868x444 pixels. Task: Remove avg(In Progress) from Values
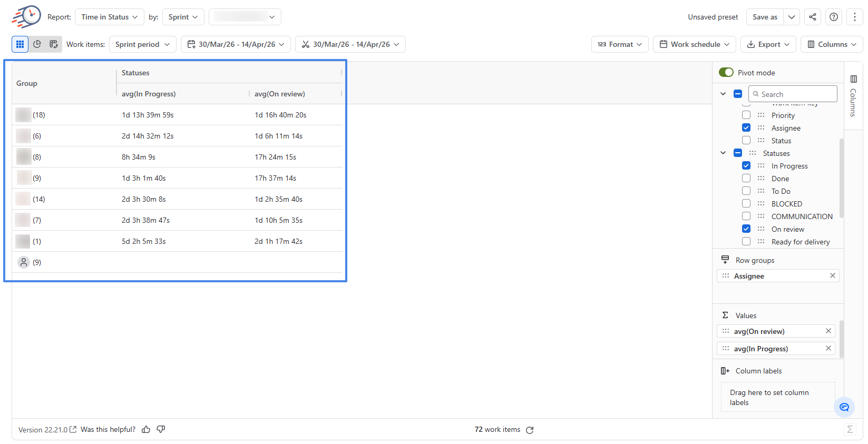click(x=828, y=348)
